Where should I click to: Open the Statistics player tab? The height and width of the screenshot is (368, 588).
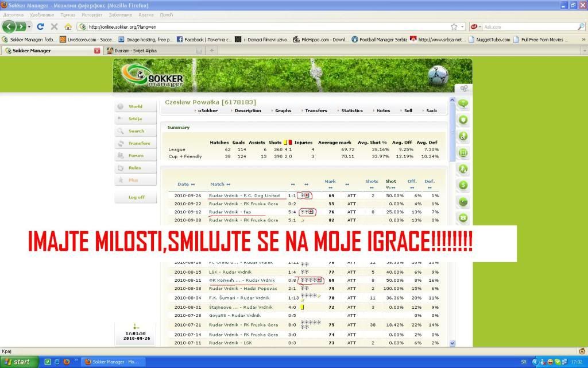click(x=351, y=110)
